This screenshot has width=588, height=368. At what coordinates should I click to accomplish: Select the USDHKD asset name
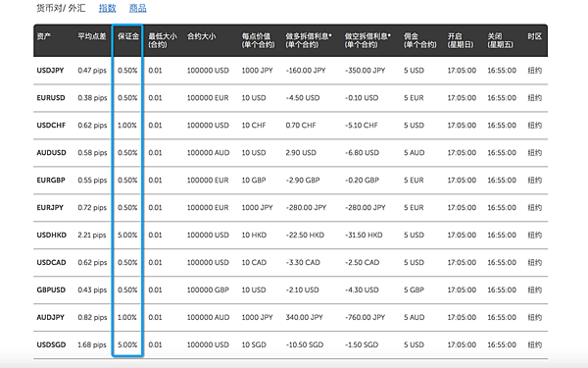pyautogui.click(x=51, y=235)
